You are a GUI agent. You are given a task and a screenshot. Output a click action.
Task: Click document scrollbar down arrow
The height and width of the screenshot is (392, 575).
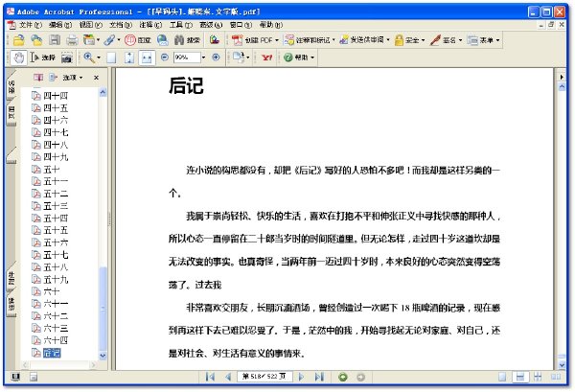click(x=562, y=364)
